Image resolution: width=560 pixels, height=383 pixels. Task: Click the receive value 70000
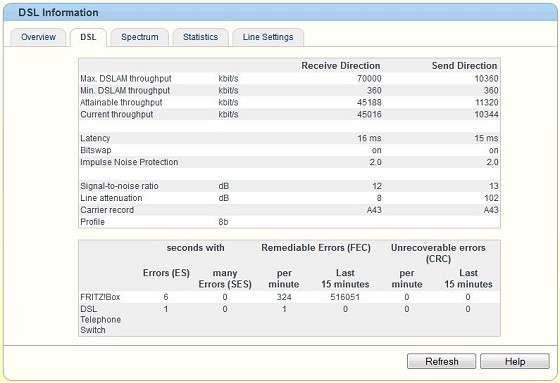pos(369,79)
